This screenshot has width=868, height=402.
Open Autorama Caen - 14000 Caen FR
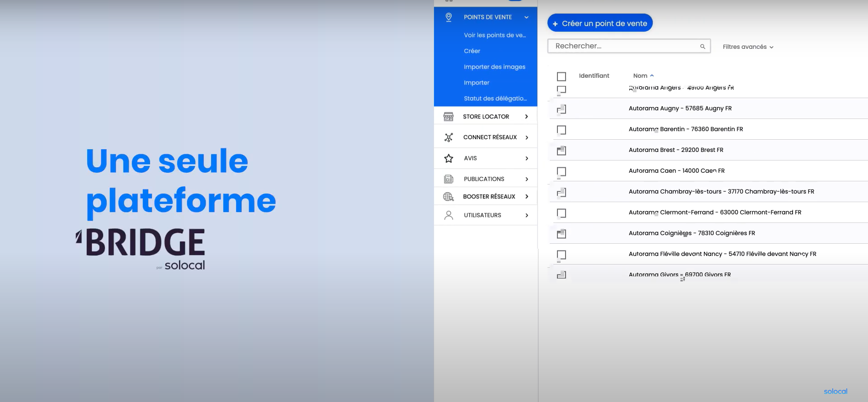click(676, 171)
